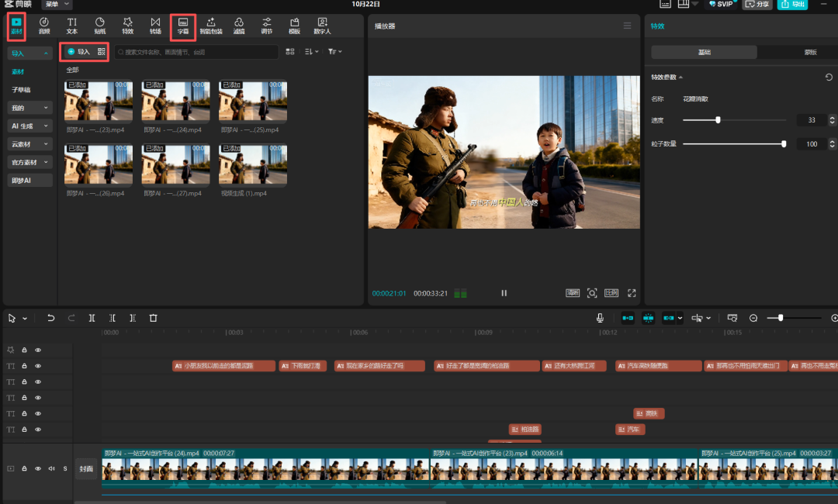
Task: Click the undo arrow in timeline toolbar
Action: point(51,318)
